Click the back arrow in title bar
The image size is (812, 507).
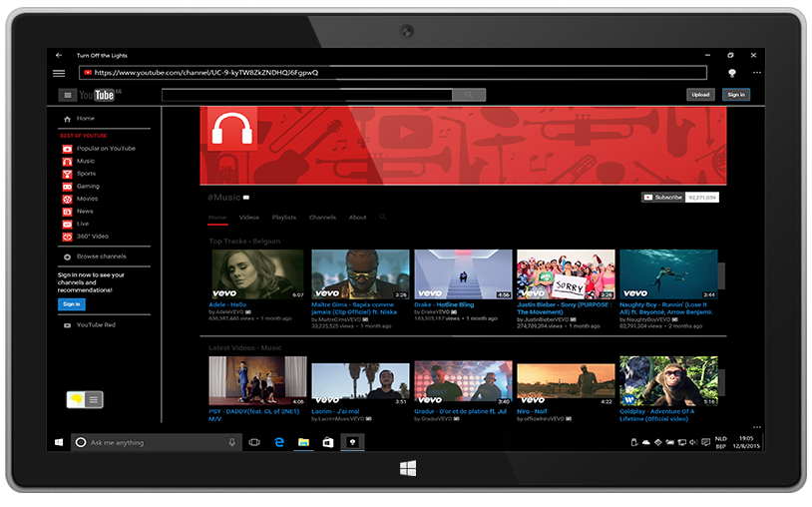click(59, 55)
